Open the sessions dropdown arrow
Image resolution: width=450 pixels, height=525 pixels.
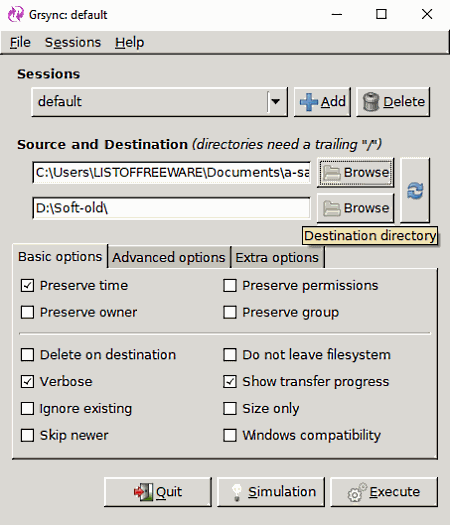point(276,102)
